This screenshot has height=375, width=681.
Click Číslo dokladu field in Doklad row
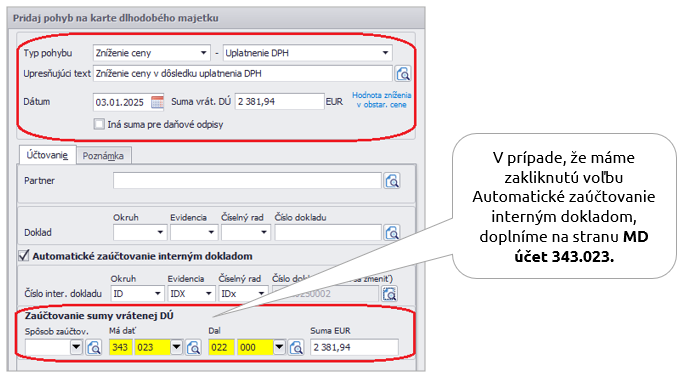tap(328, 232)
